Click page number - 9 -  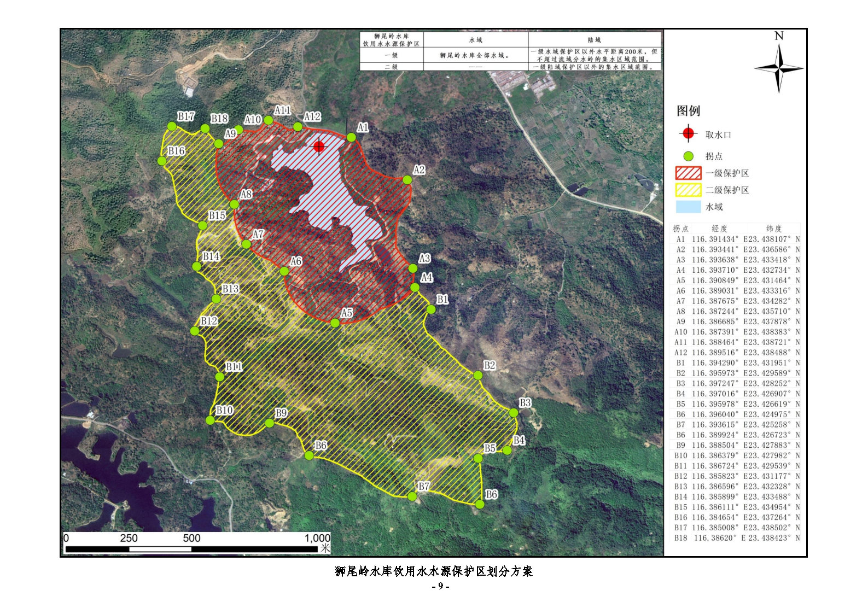(x=440, y=587)
